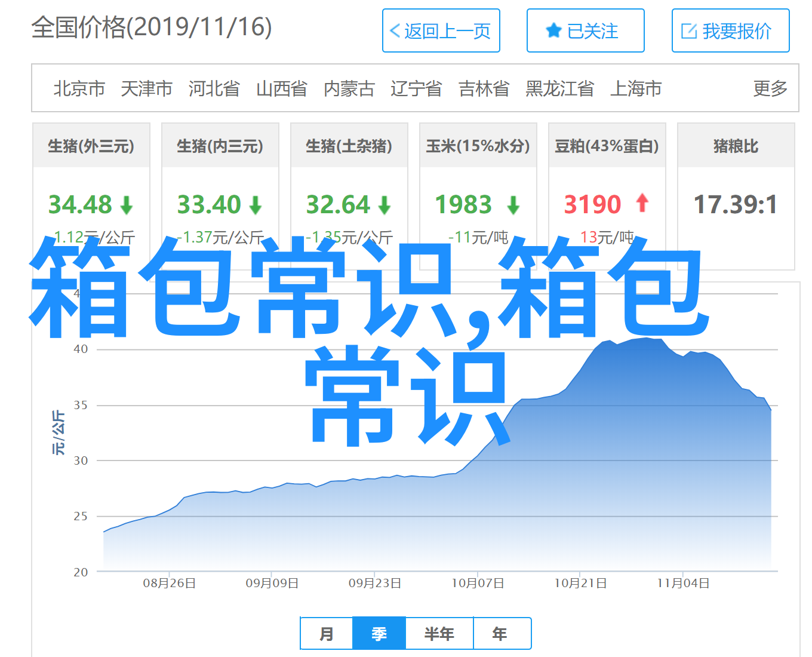Click the down arrow beside 34.48
The width and height of the screenshot is (812, 657).
pyautogui.click(x=127, y=205)
